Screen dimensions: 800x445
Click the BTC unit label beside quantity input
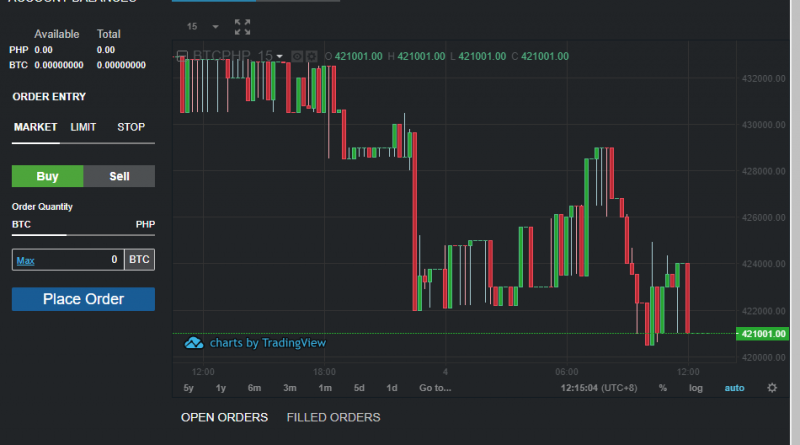139,260
